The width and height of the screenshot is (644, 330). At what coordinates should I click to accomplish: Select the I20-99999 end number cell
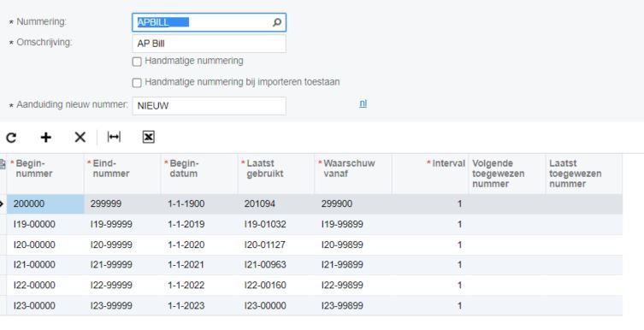[x=122, y=245]
